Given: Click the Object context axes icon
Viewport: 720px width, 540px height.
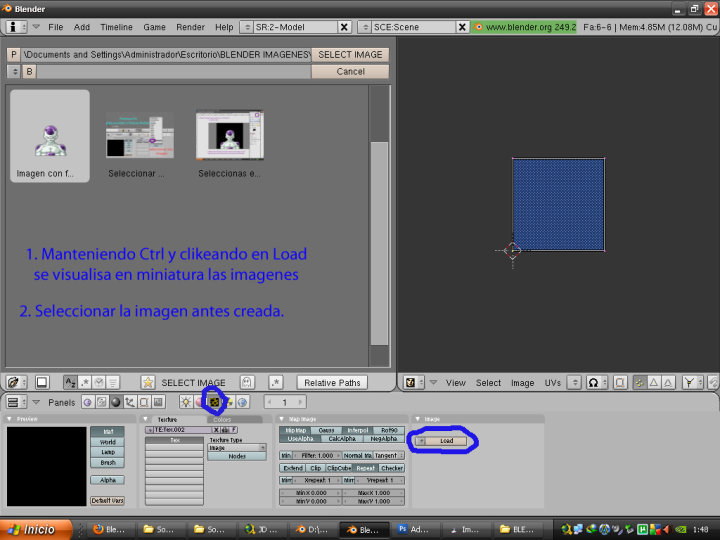Looking at the screenshot, I should pos(130,403).
